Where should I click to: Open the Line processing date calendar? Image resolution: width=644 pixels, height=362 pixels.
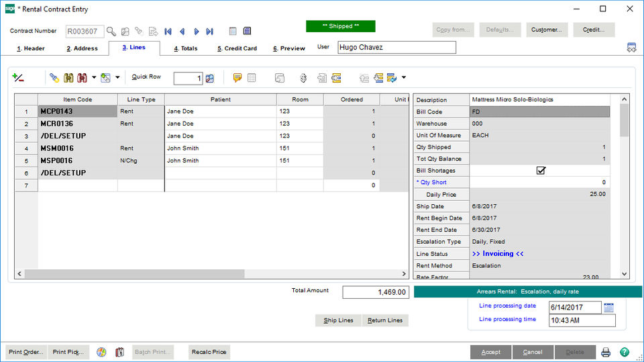[x=608, y=308]
